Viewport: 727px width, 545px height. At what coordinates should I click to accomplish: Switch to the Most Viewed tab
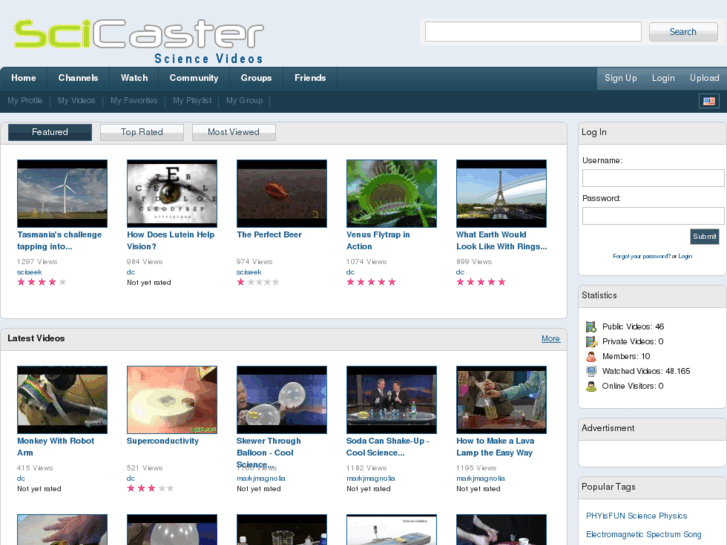tap(234, 132)
